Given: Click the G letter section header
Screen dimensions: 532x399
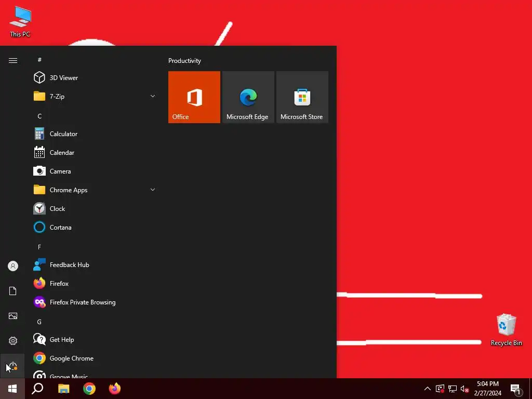Looking at the screenshot, I should (39, 322).
